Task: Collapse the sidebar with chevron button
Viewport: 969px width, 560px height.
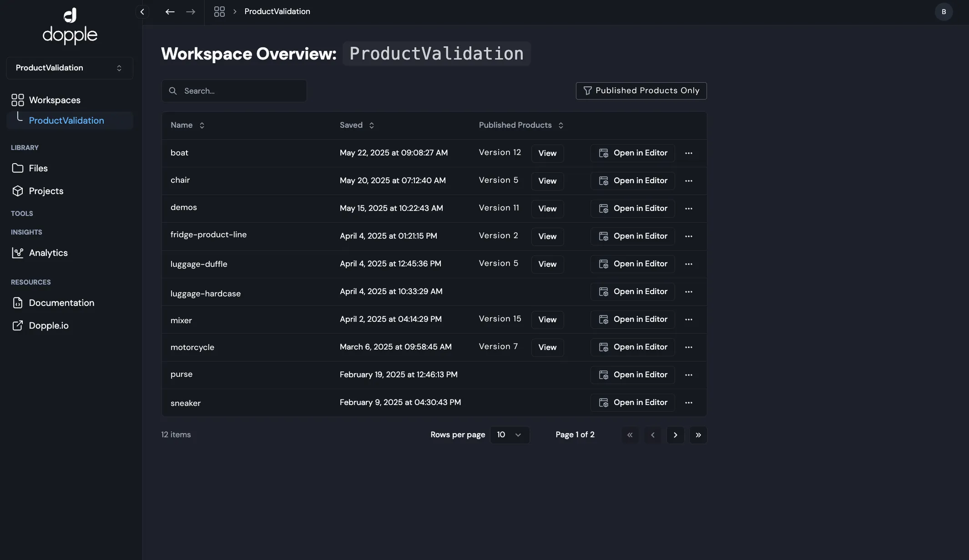Action: [x=142, y=12]
